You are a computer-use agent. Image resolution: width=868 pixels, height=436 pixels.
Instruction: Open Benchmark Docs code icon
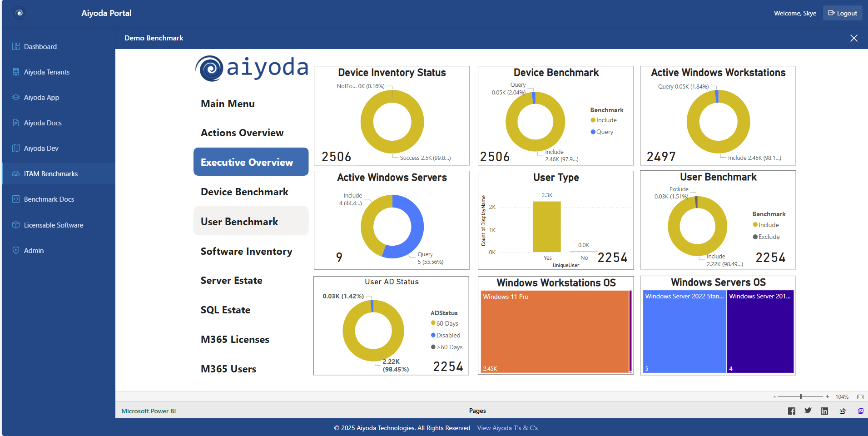[15, 199]
